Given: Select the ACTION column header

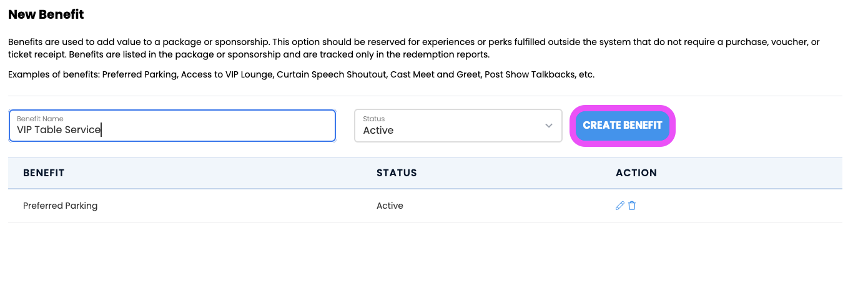Looking at the screenshot, I should pyautogui.click(x=636, y=172).
